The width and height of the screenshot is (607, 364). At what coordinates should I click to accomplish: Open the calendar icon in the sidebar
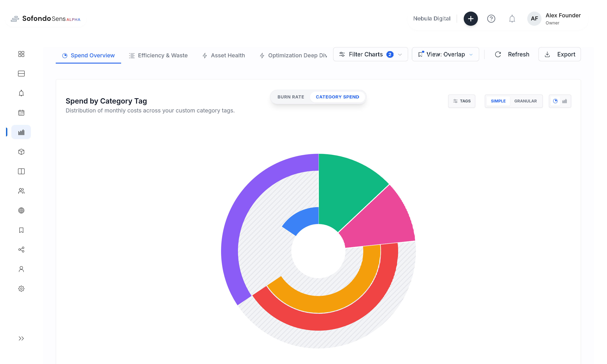click(21, 113)
